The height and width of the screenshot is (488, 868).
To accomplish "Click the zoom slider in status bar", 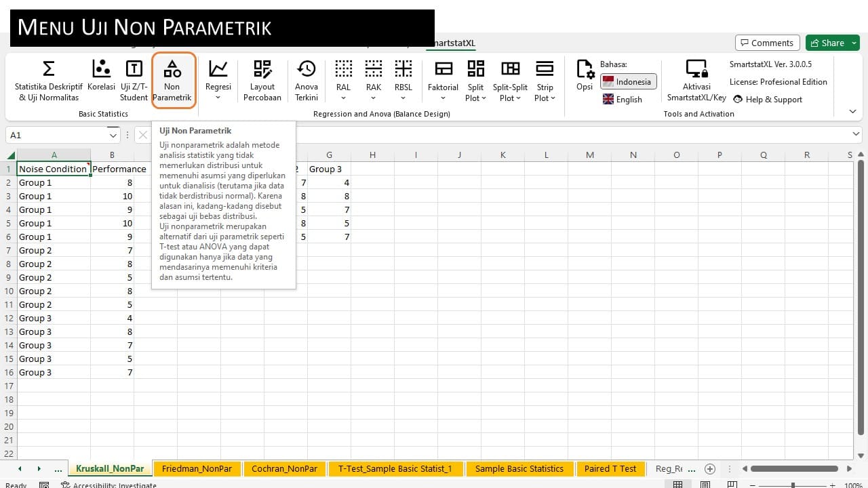I will click(792, 485).
